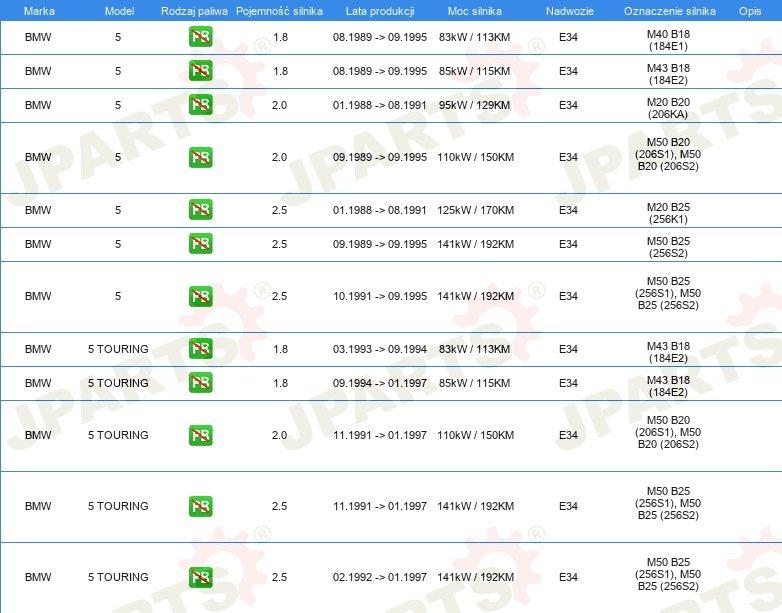Viewport: 782px width, 613px height.
Task: Click 141kW / 192KM in the 10.1991 row
Action: pos(475,296)
